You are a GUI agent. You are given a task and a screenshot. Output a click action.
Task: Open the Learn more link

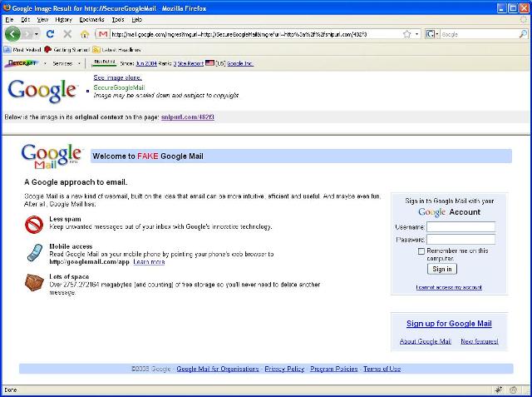coord(149,262)
